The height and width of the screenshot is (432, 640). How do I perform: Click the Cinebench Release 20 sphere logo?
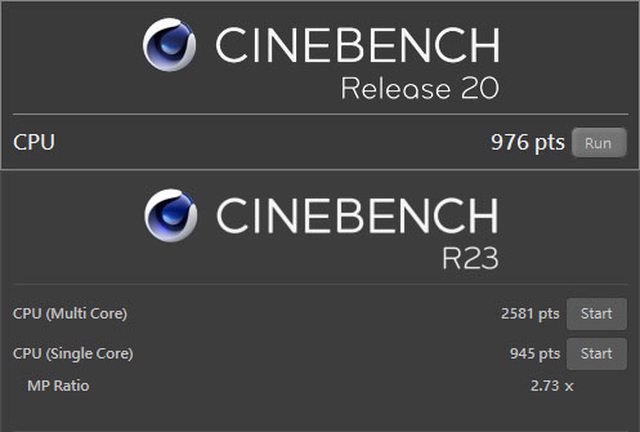[x=170, y=45]
